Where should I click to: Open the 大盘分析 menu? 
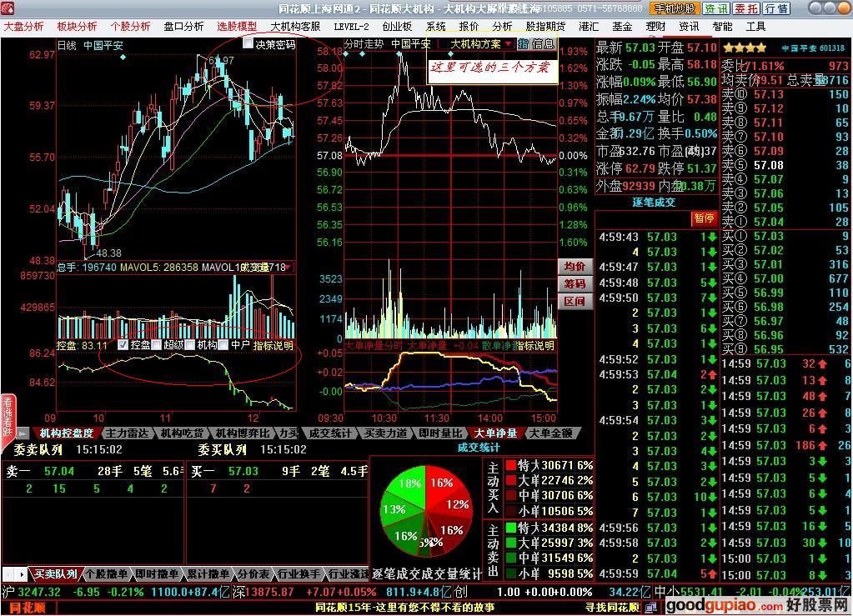[x=23, y=26]
